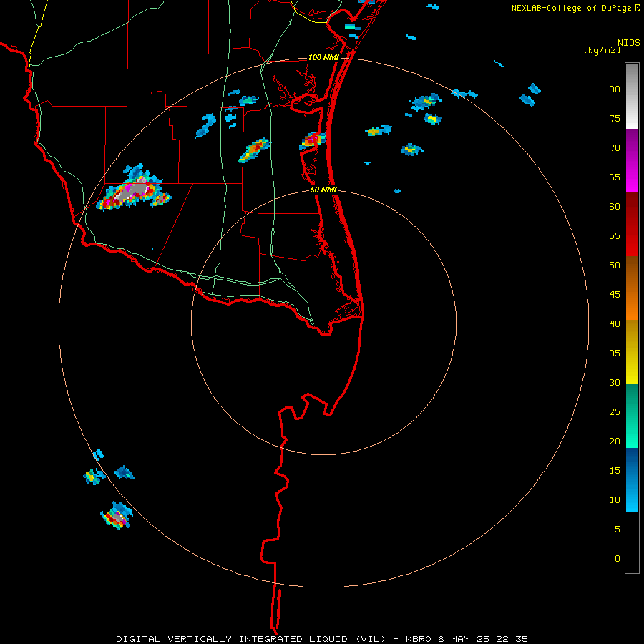Click the color scale value 80
This screenshot has width=644, height=644.
(615, 89)
